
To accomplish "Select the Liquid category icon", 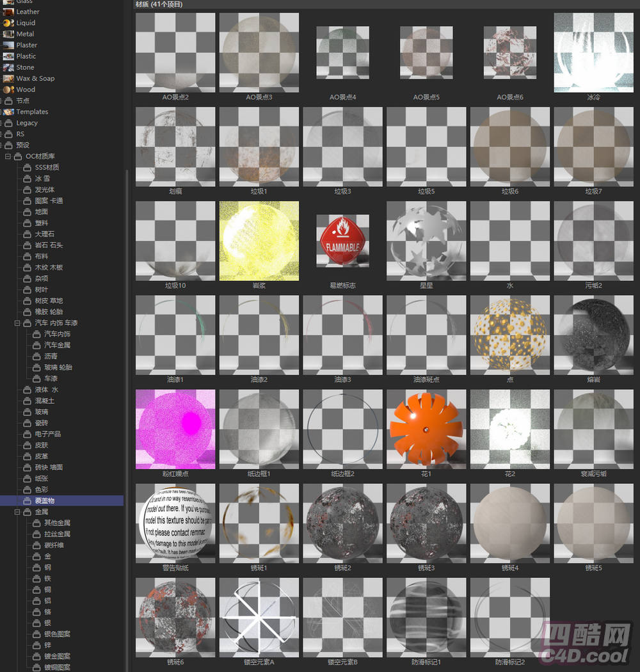I will [8, 22].
